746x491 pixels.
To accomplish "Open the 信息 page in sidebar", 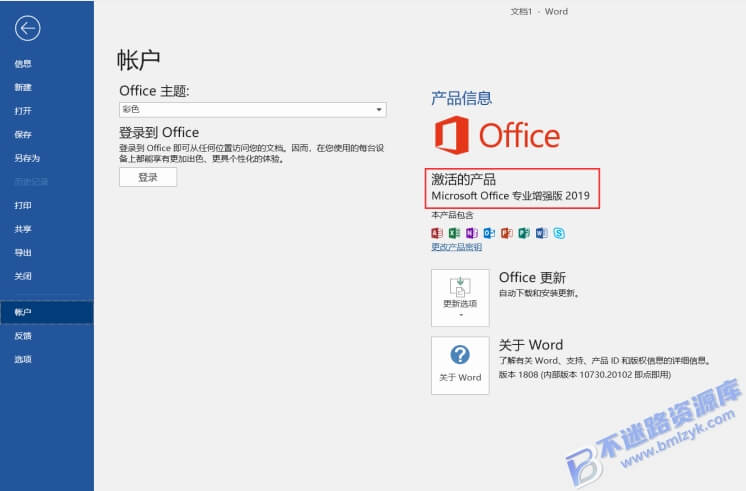I will pos(23,64).
